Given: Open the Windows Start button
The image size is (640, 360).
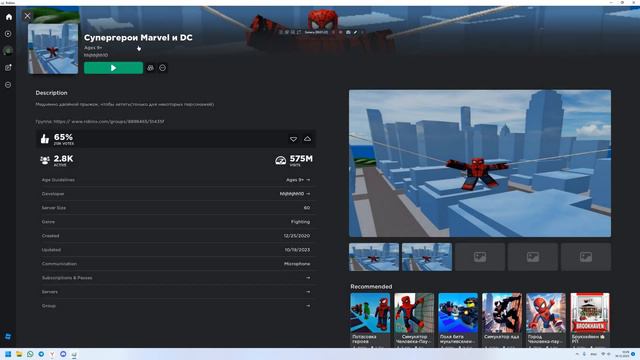Looking at the screenshot, I should (8, 354).
